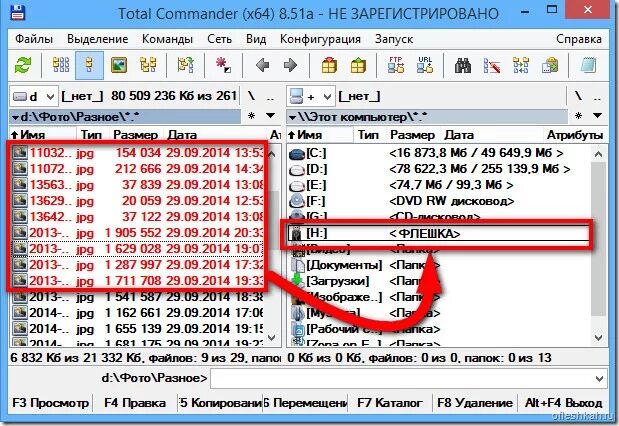The height and width of the screenshot is (426, 619).
Task: Open the Выделение menu
Action: click(x=98, y=39)
